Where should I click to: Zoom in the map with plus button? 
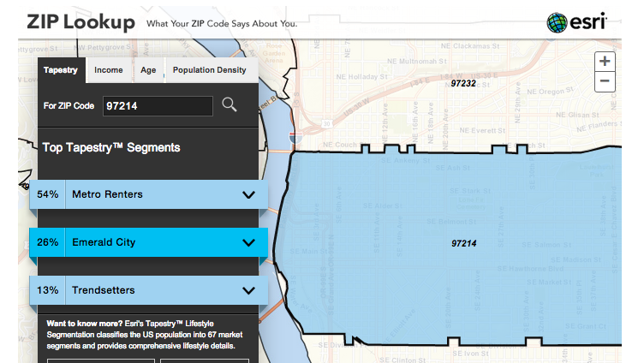pyautogui.click(x=605, y=61)
